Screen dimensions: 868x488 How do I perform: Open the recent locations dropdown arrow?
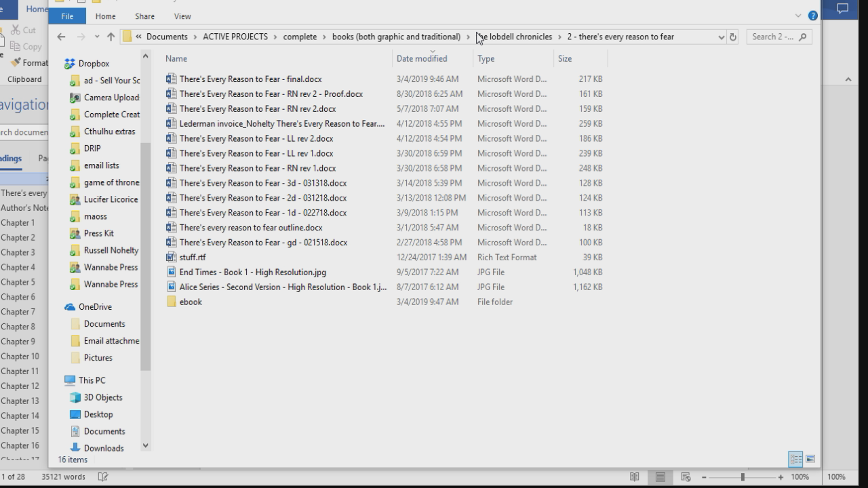point(97,37)
